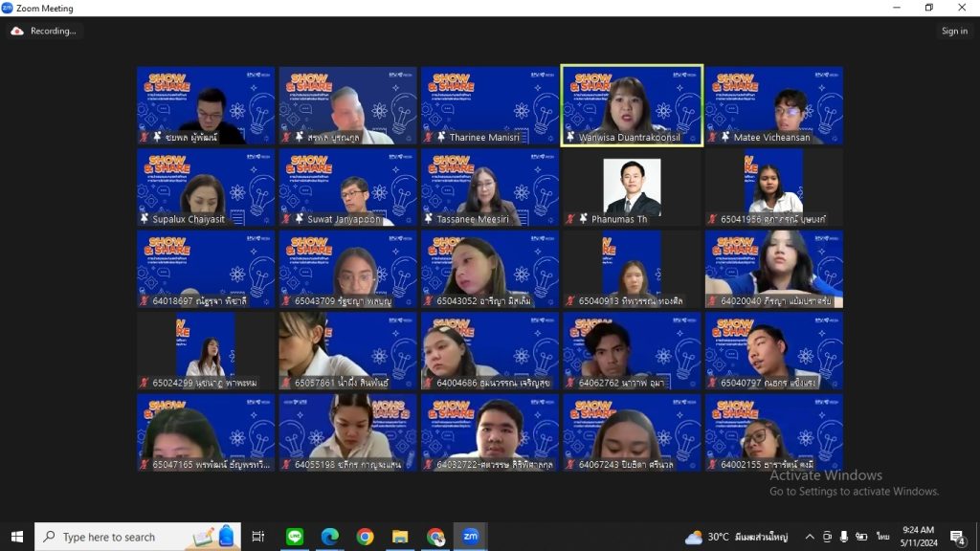
Task: Open the weather widget showing 30°C
Action: click(736, 537)
